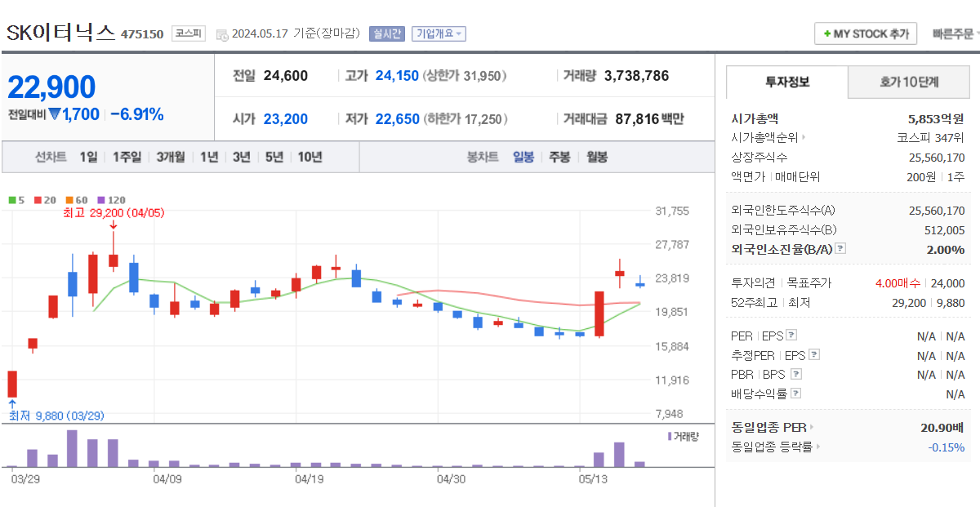Select the 1일 line chart period
Image resolution: width=980 pixels, height=507 pixels.
click(88, 158)
